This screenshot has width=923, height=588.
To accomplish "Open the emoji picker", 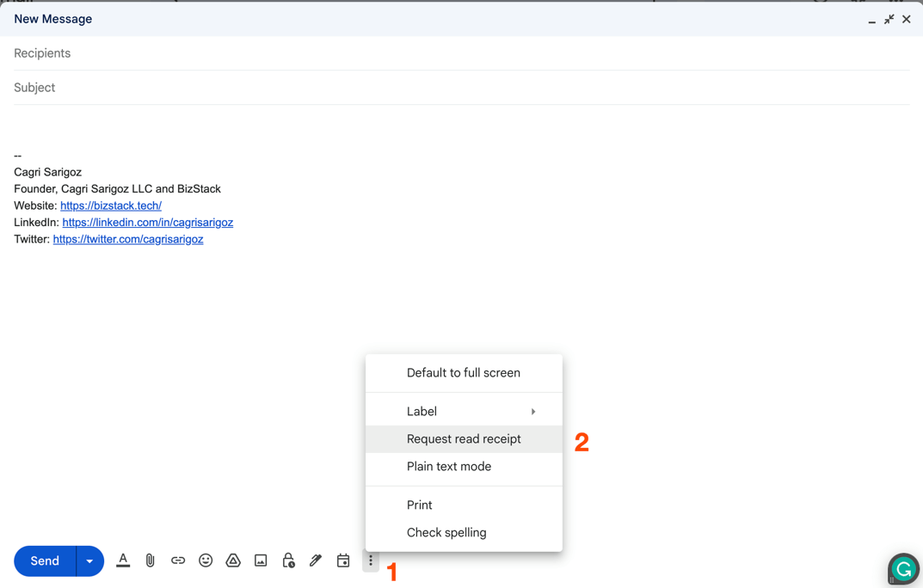I will [206, 560].
